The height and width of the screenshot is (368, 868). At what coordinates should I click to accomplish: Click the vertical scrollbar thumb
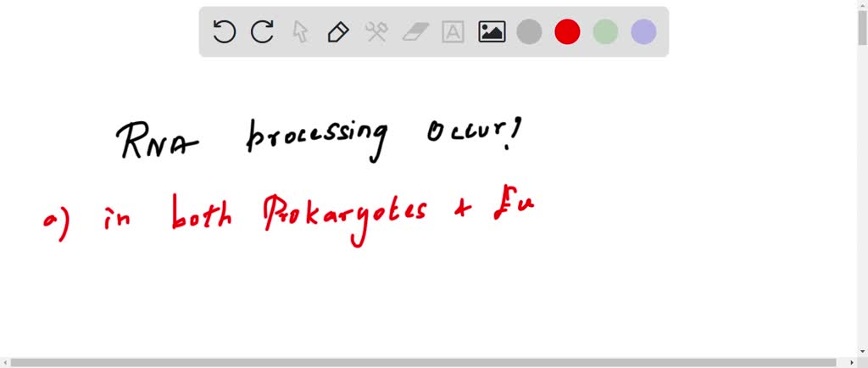coord(862,28)
